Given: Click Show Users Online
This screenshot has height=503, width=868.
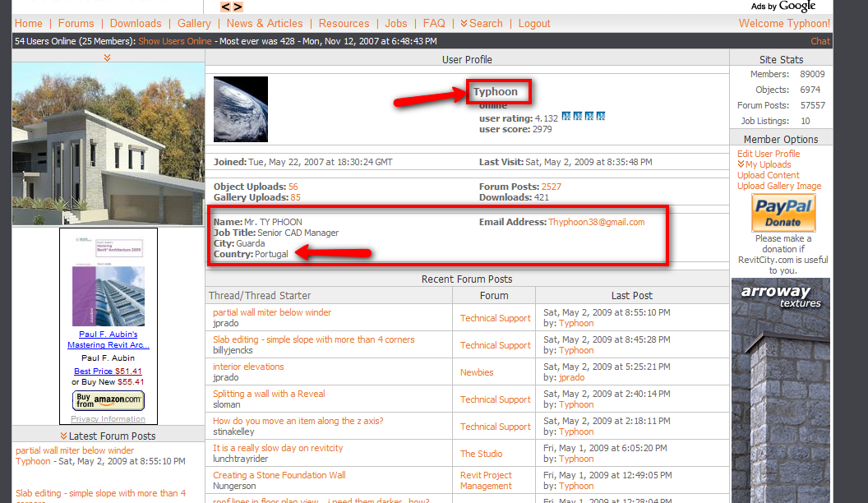Looking at the screenshot, I should tap(175, 41).
